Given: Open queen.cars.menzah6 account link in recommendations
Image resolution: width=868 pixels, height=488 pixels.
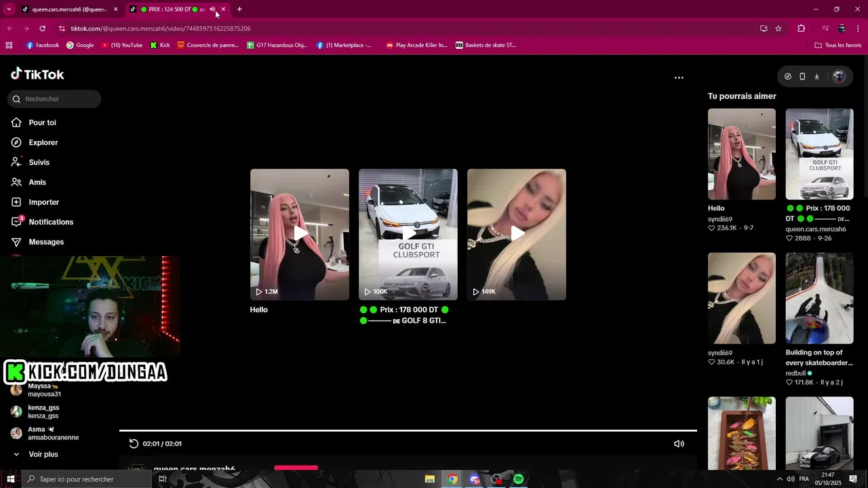Looking at the screenshot, I should pos(816,229).
